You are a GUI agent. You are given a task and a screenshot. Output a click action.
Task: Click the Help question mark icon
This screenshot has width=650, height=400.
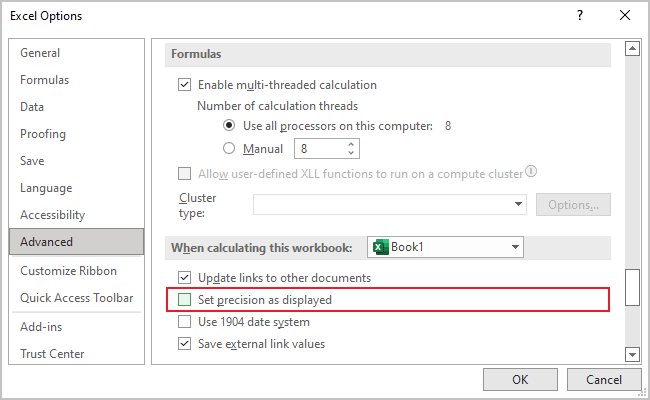click(579, 16)
